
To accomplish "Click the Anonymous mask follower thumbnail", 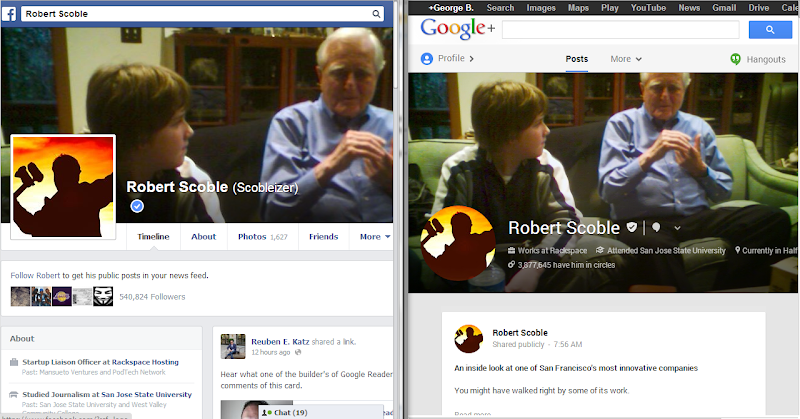I will [103, 297].
